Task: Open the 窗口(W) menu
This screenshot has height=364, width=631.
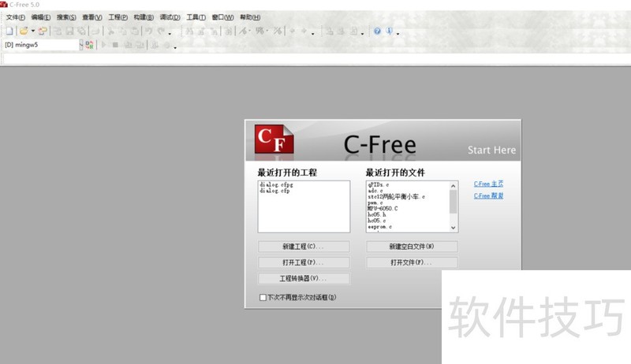Action: tap(222, 17)
